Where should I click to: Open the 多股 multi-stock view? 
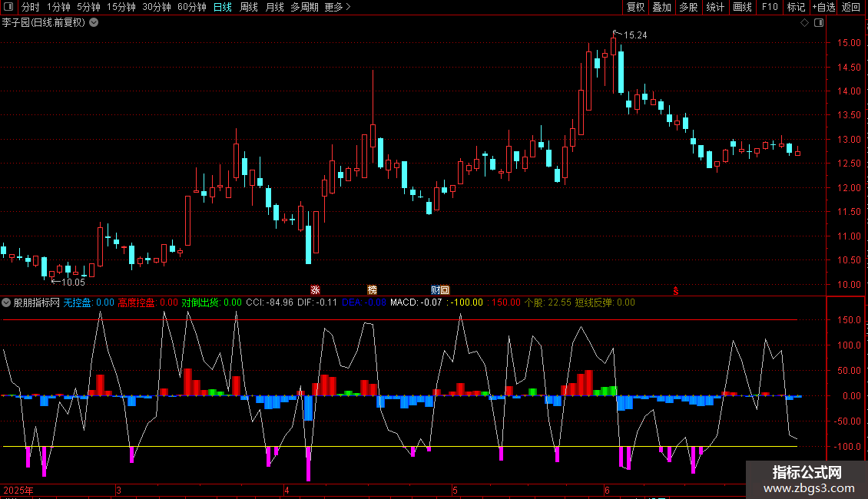689,7
